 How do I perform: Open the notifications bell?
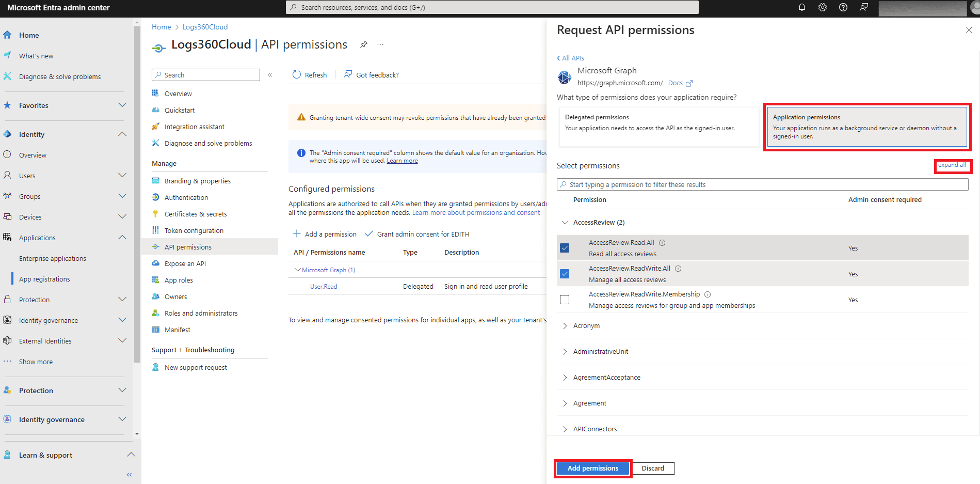(x=801, y=7)
